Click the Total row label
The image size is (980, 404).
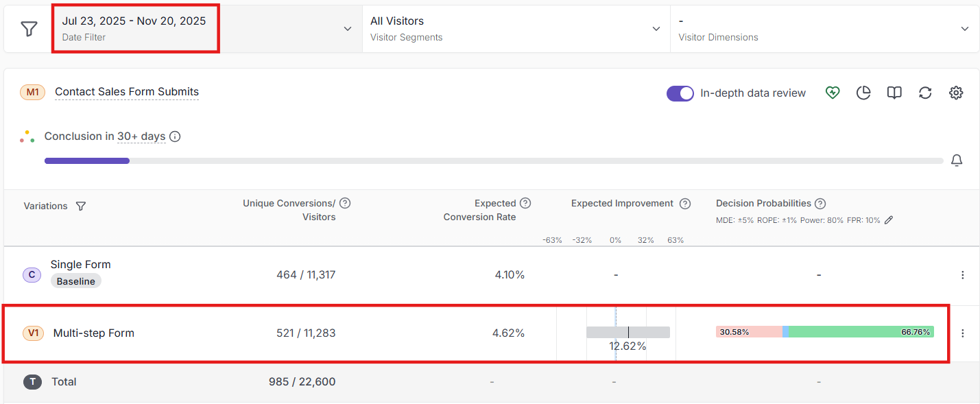64,382
